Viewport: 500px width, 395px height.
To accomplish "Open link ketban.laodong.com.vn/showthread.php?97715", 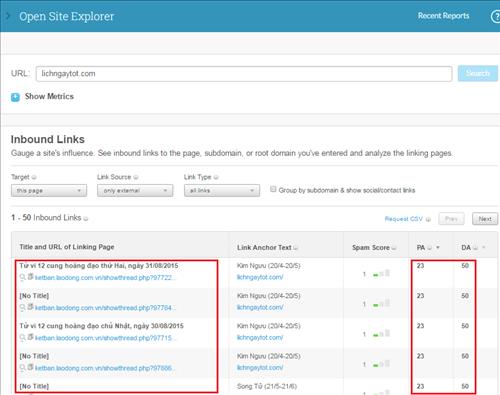I will tap(105, 338).
